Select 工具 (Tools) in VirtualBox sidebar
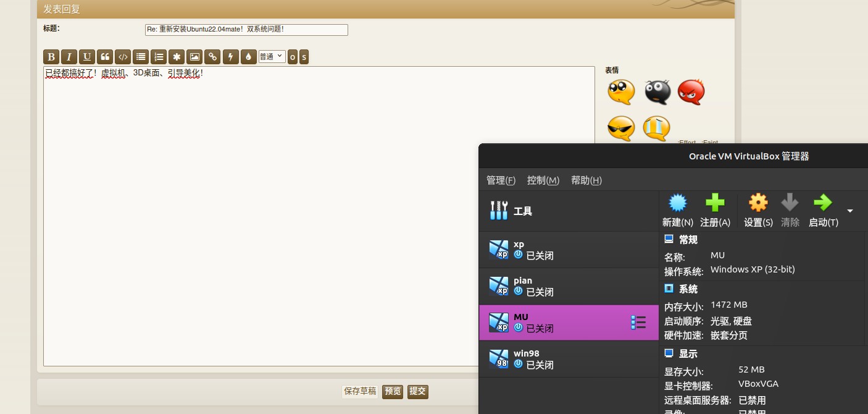 [x=569, y=211]
